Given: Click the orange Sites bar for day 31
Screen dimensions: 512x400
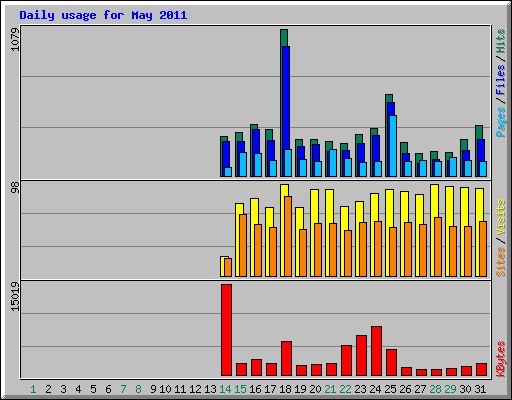Looking at the screenshot, I should (483, 249).
